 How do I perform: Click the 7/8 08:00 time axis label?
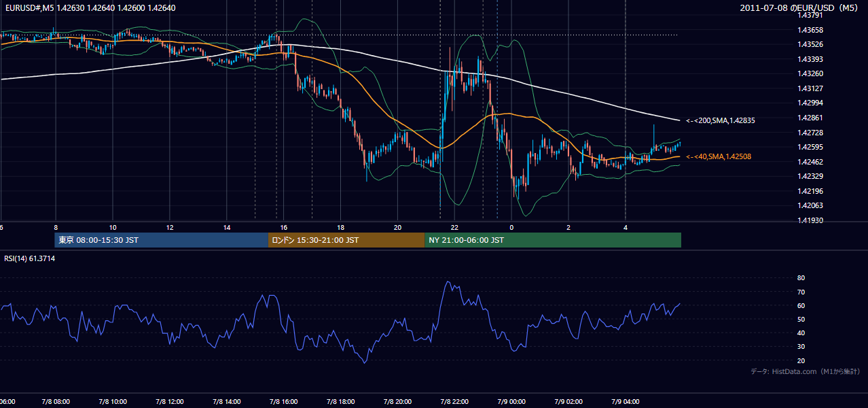(56, 401)
